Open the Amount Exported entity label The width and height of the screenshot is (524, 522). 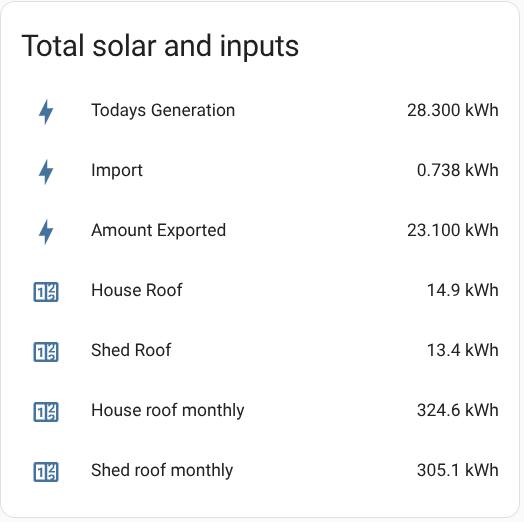point(159,231)
